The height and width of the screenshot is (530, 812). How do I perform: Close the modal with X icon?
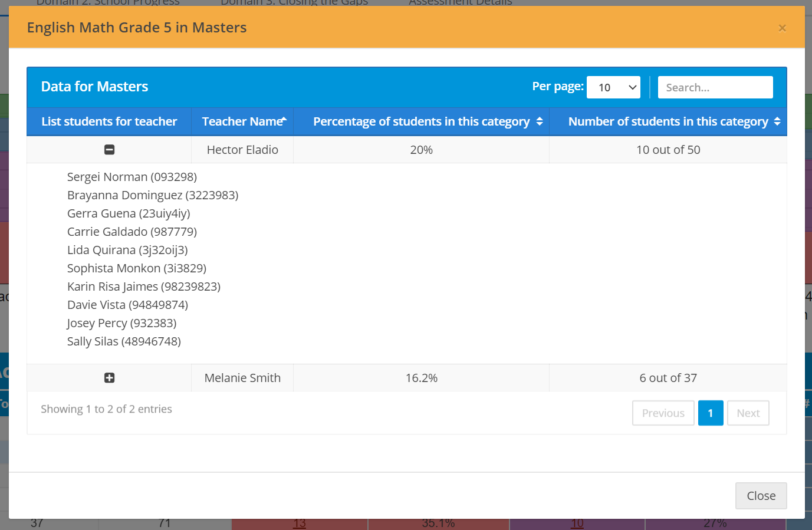point(782,28)
